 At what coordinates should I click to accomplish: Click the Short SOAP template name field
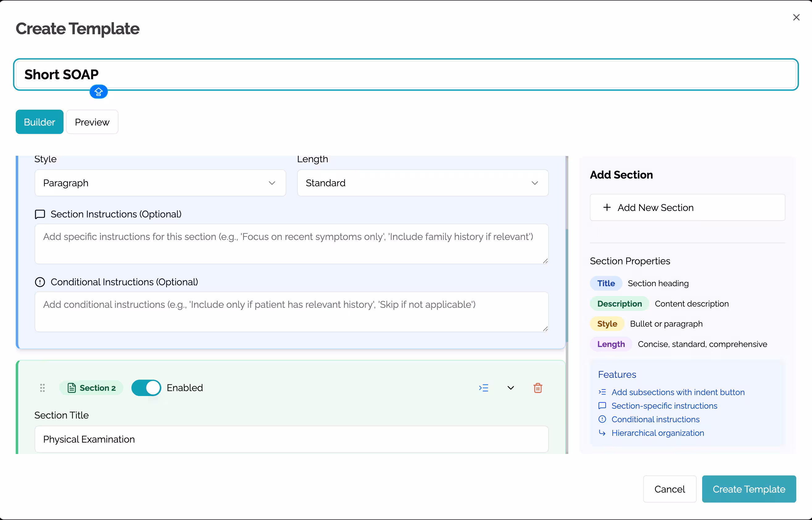(x=406, y=74)
